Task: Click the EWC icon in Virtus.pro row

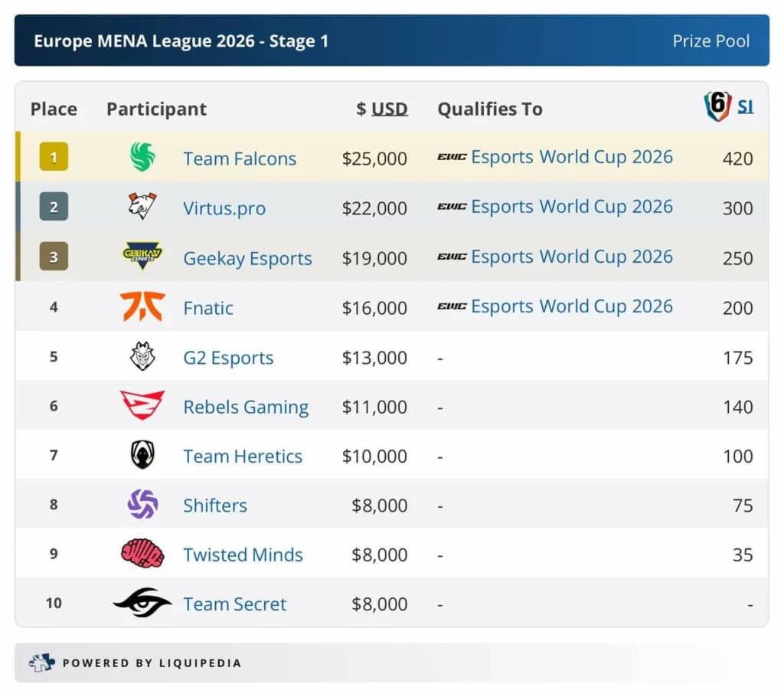Action: click(452, 207)
